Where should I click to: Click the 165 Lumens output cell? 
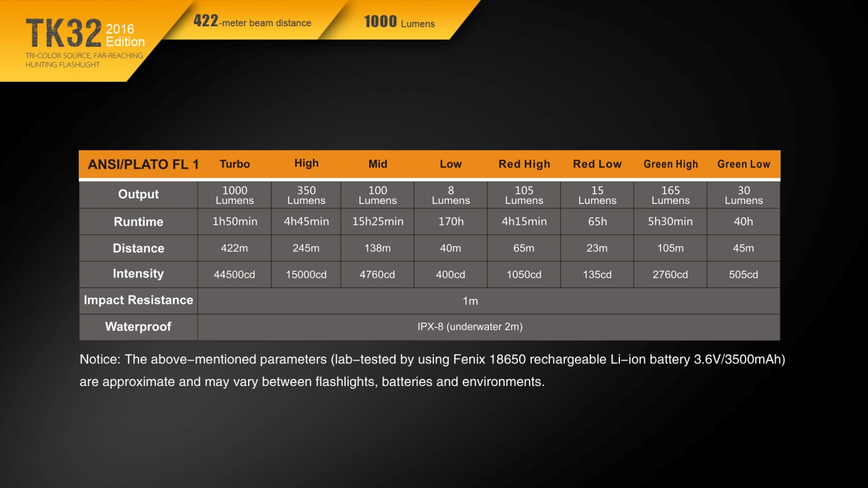[670, 195]
